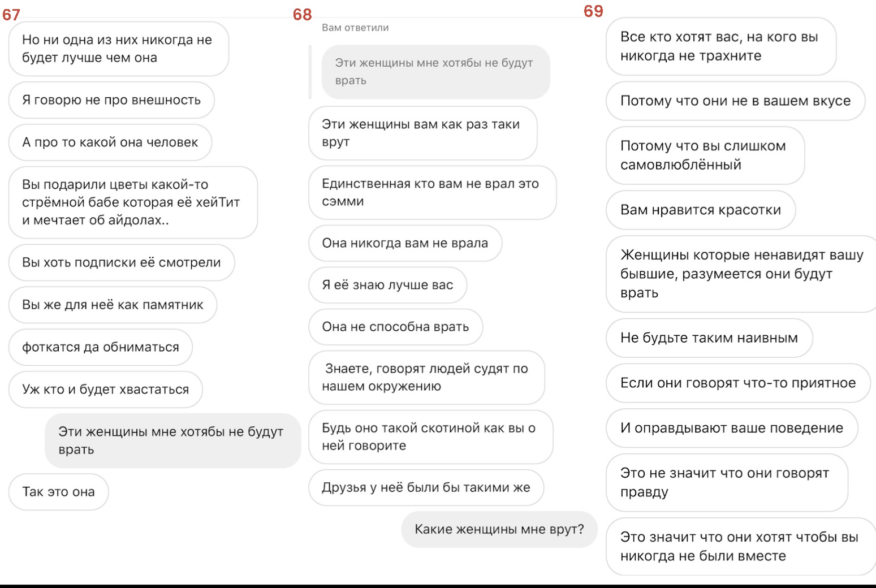This screenshot has width=876, height=588.
Task: Open the quoted reply under 'Вам ответили'
Action: pyautogui.click(x=435, y=72)
